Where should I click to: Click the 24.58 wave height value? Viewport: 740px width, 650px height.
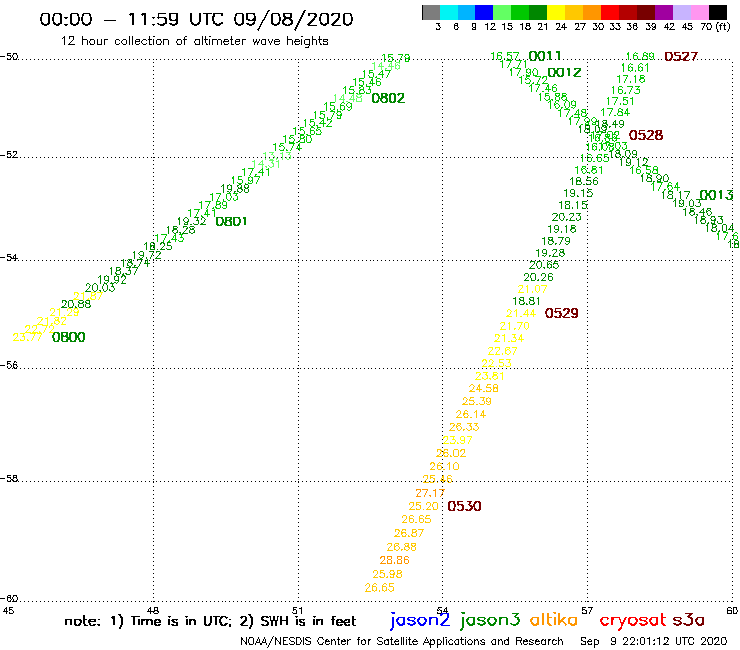point(483,388)
